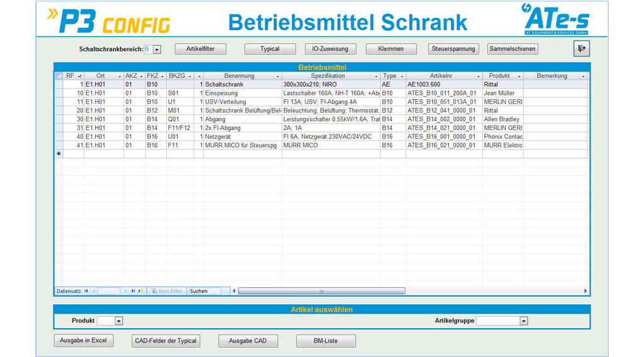Click the record number field in navigator

[x=109, y=291]
